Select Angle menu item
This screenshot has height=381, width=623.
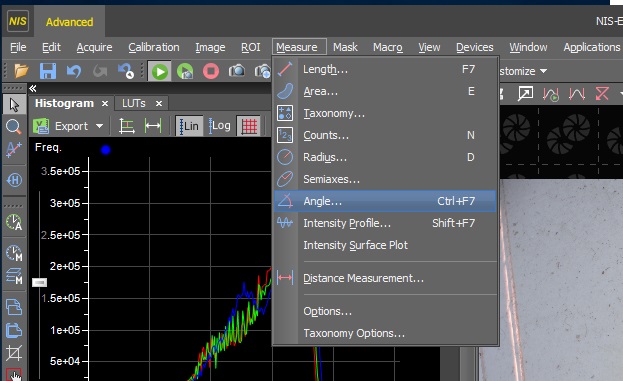[x=385, y=201]
